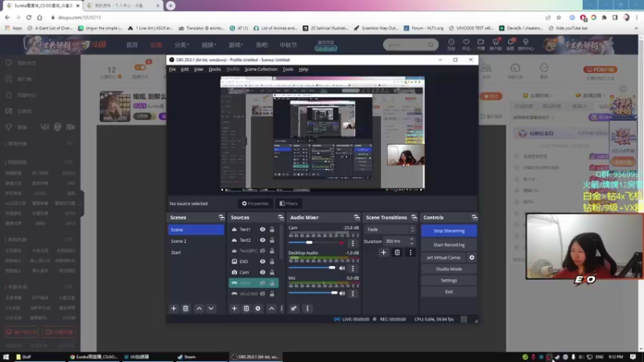
Task: Open the Edit menu in OBS
Action: 185,69
